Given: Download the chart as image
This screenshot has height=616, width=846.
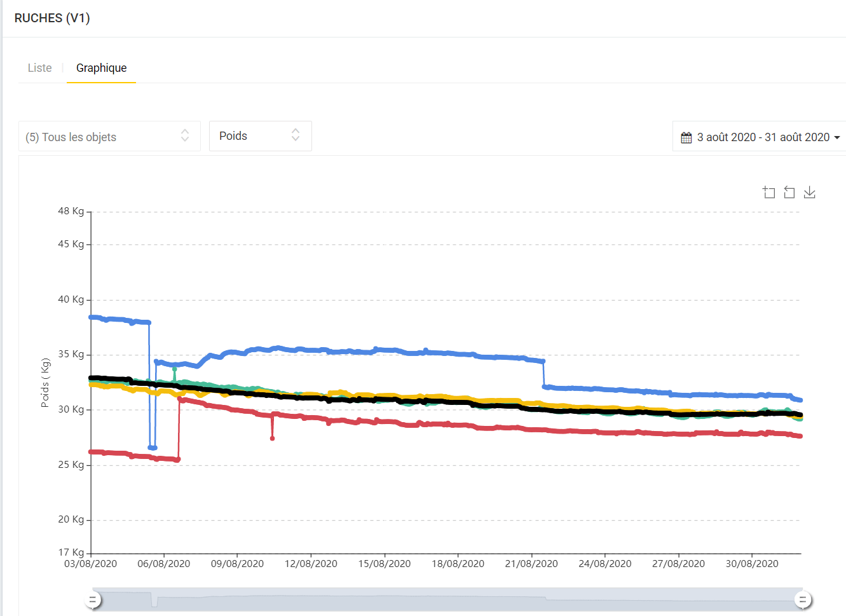Looking at the screenshot, I should (810, 192).
